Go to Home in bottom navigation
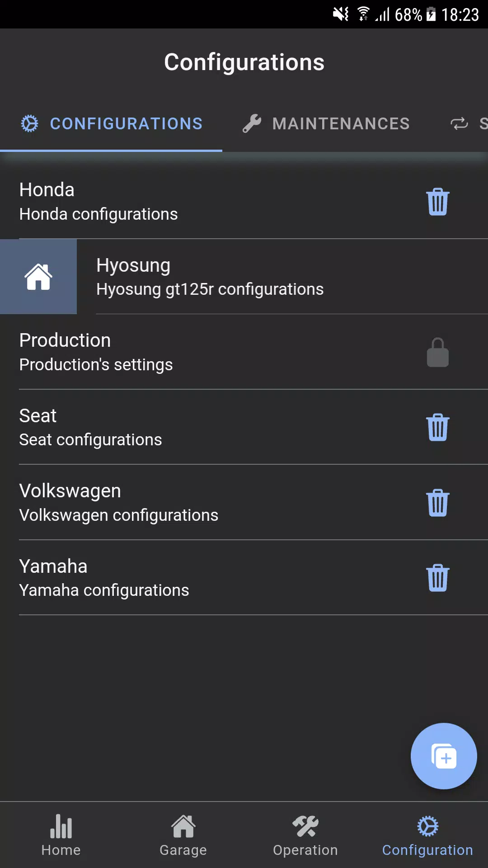Screen dimensions: 488x868 tap(61, 835)
